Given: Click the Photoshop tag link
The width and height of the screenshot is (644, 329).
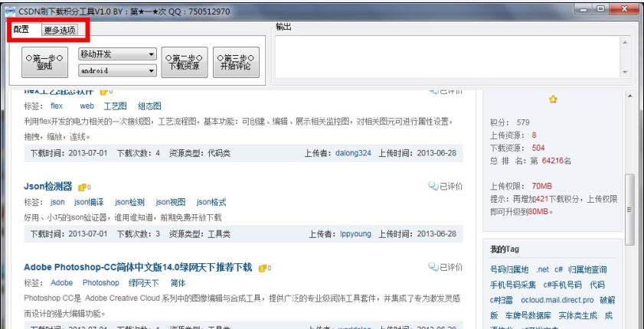Looking at the screenshot, I should pos(100,283).
